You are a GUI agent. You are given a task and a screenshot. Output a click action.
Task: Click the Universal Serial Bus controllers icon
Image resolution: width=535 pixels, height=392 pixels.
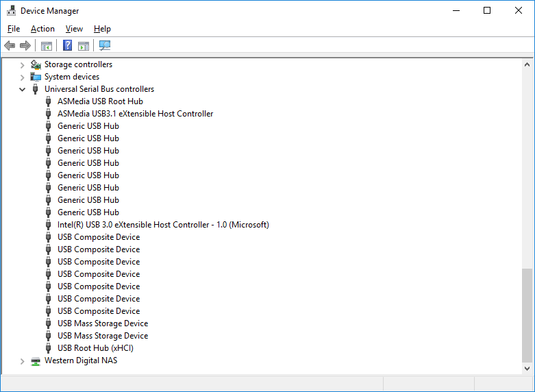point(35,89)
